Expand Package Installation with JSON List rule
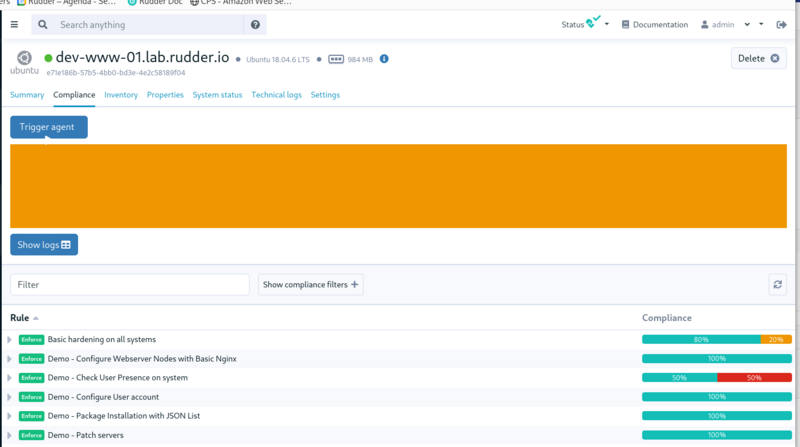This screenshot has width=800, height=447. [9, 416]
